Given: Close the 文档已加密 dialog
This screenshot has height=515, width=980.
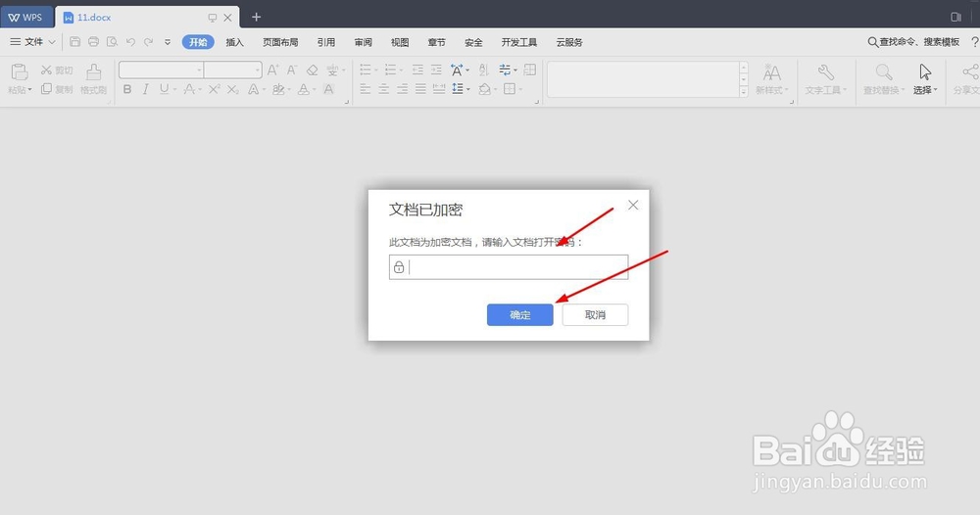Looking at the screenshot, I should point(633,205).
